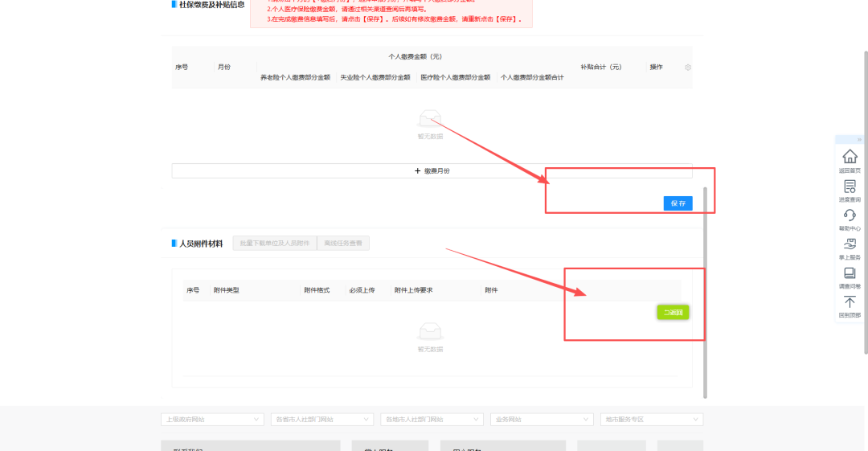
Task: Click 批量下载单位及人员附件 button
Action: [x=275, y=244]
